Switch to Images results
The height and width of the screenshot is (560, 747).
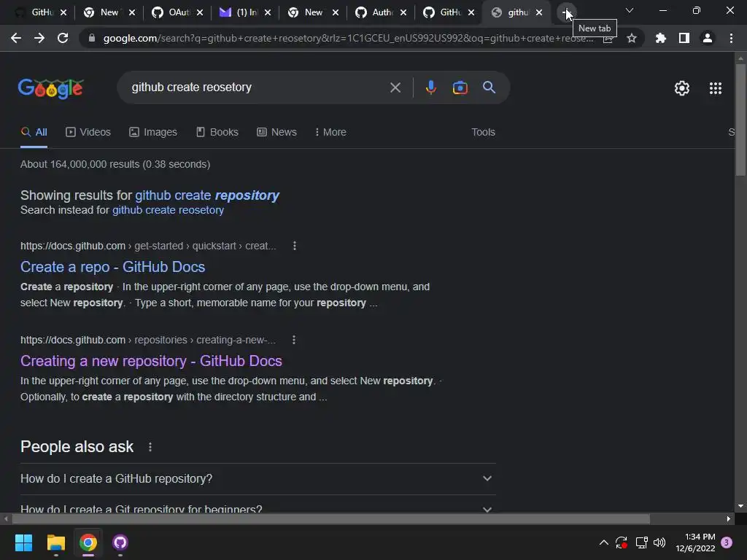153,132
